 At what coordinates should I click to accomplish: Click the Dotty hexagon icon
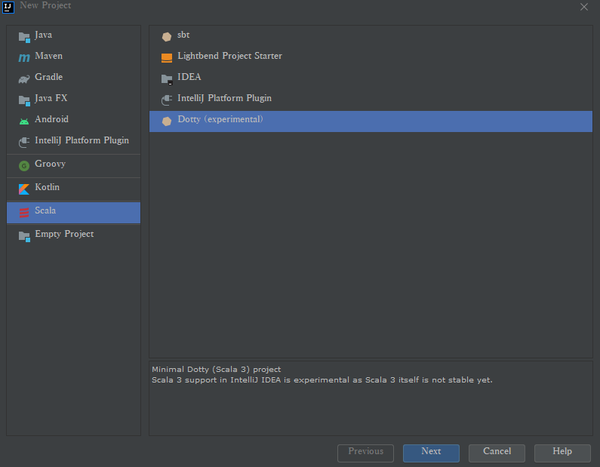tap(166, 121)
